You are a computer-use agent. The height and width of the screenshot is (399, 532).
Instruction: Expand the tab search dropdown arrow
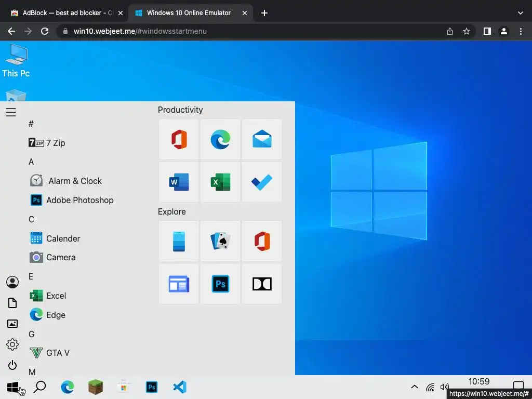click(521, 13)
